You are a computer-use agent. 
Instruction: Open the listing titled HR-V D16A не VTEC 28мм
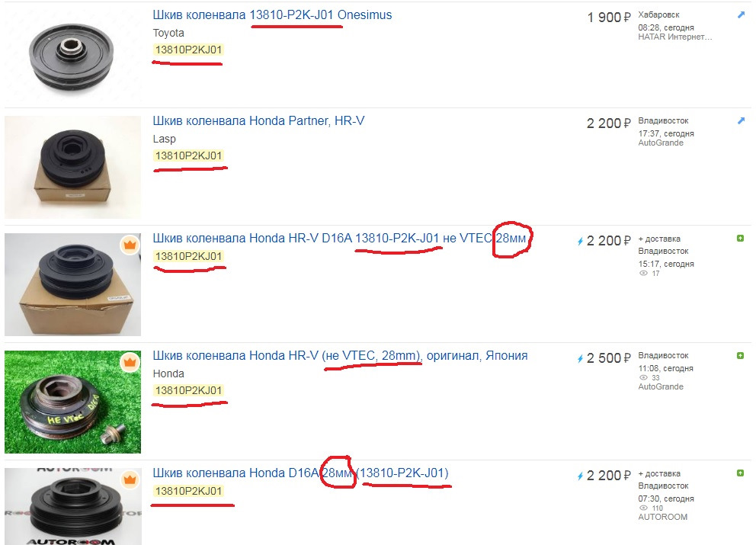339,239
